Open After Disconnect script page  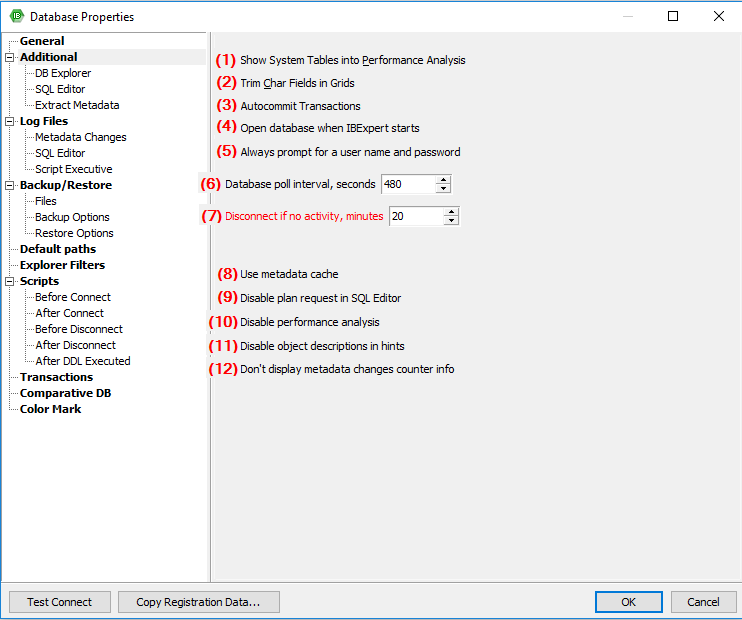pyautogui.click(x=76, y=345)
